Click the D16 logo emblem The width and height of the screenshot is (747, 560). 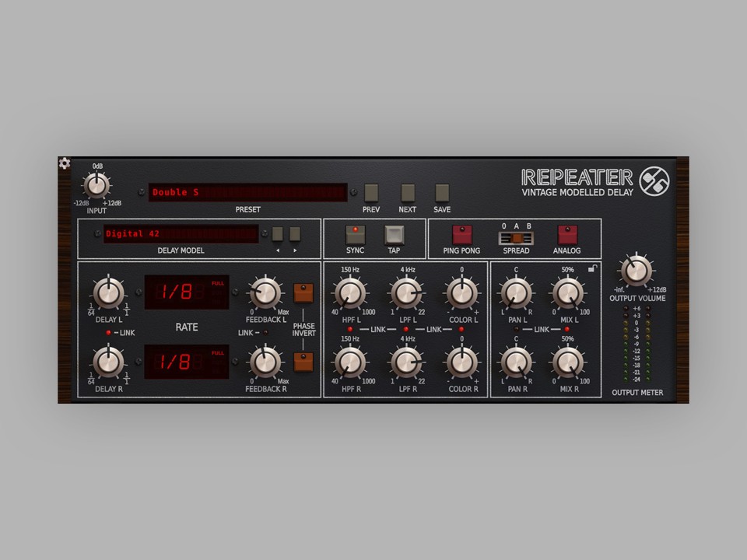tap(654, 181)
